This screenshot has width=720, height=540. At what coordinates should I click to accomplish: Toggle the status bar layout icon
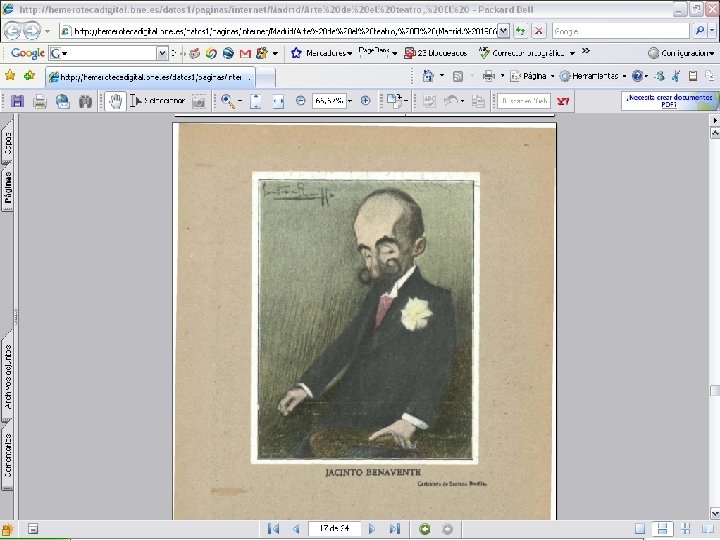[x=33, y=529]
